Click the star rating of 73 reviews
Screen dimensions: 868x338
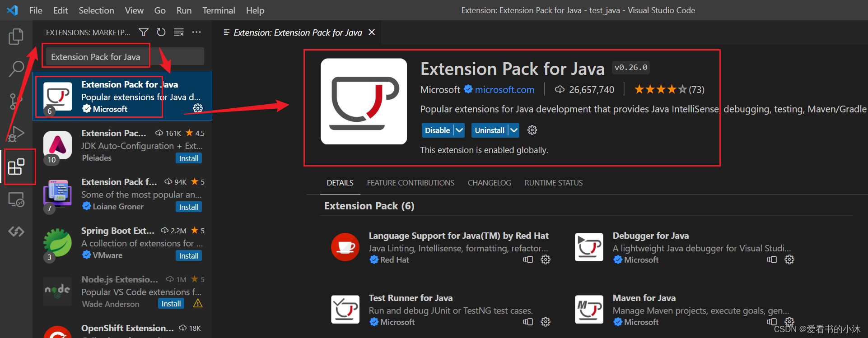[x=669, y=89]
